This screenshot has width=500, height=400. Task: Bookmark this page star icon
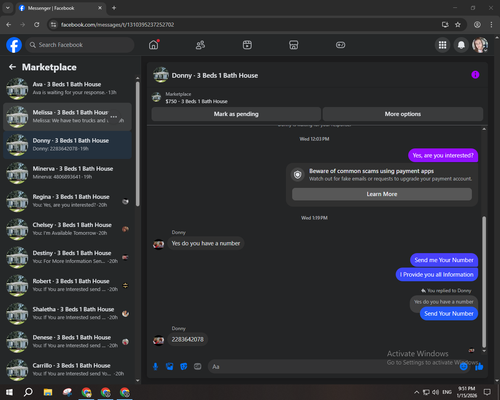pyautogui.click(x=458, y=25)
